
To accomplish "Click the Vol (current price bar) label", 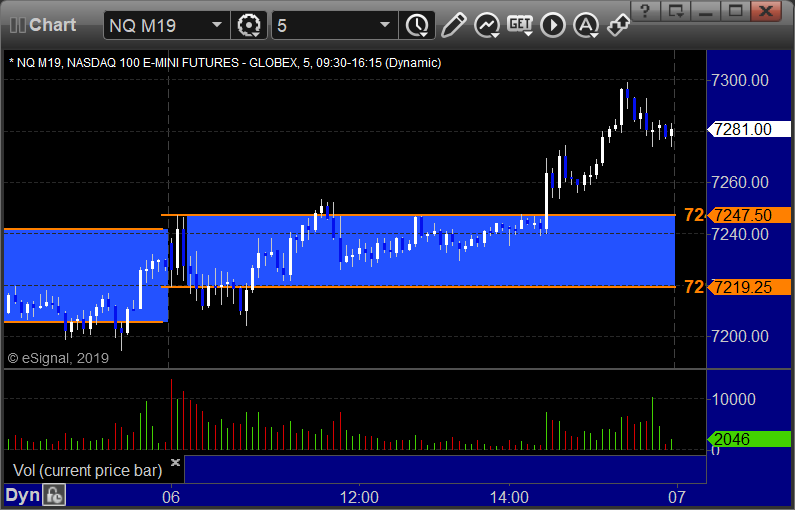I will coord(87,470).
